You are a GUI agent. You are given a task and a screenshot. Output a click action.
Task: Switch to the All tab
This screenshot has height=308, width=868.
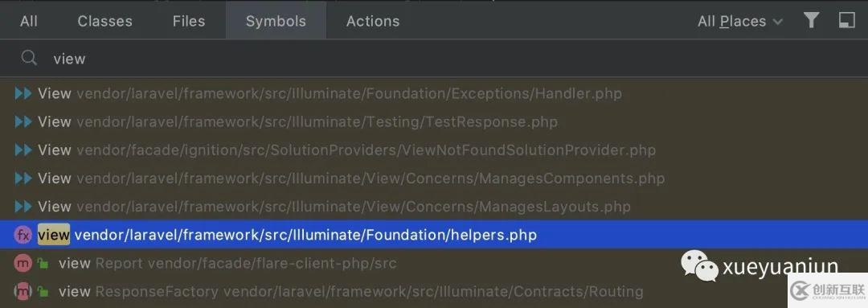tap(29, 21)
